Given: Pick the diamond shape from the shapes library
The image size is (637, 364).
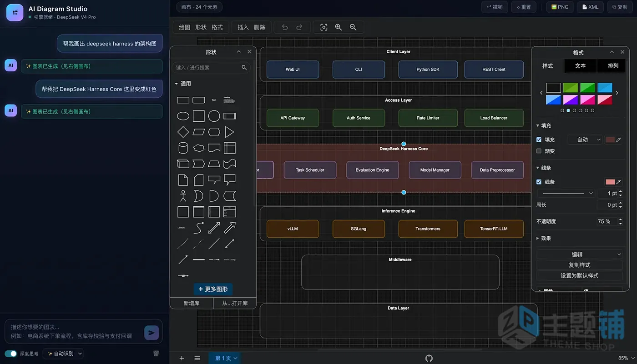Looking at the screenshot, I should (x=183, y=132).
